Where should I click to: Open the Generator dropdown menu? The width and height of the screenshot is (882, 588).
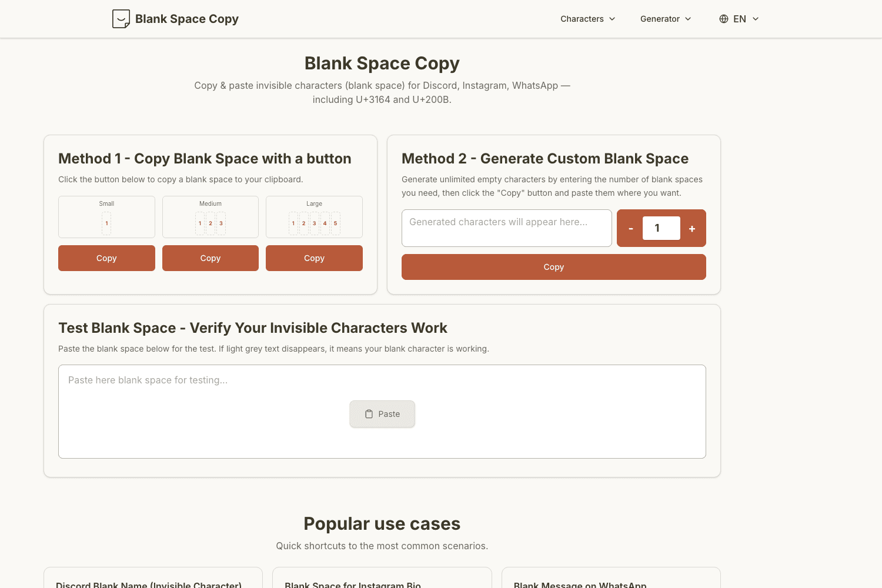tap(666, 19)
